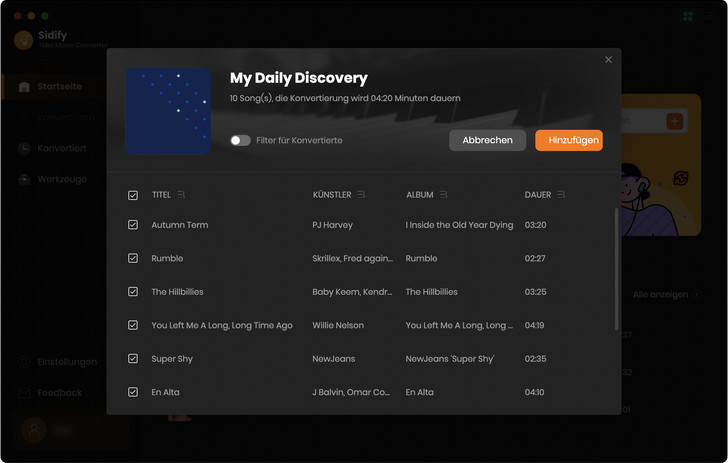Click the My Daily Discovery playlist cover
The width and height of the screenshot is (728, 463).
point(168,111)
